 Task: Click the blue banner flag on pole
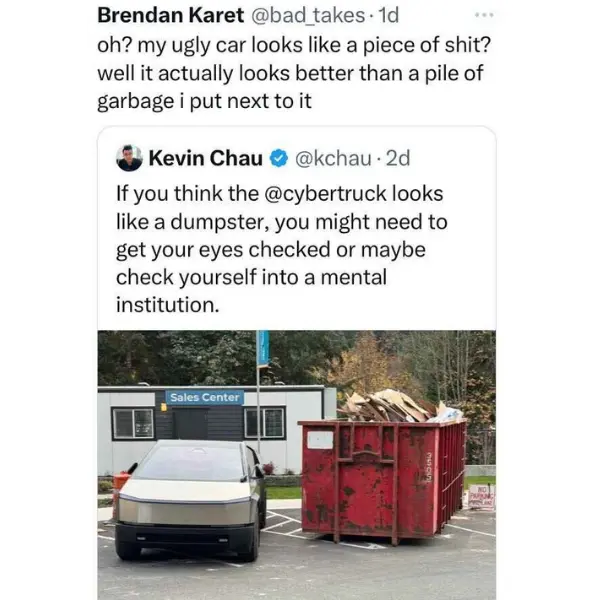click(x=263, y=348)
